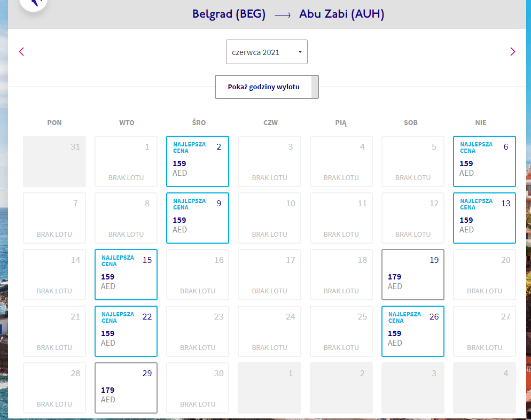Select June 22 best price date
The width and height of the screenshot is (531, 420).
[x=126, y=331]
